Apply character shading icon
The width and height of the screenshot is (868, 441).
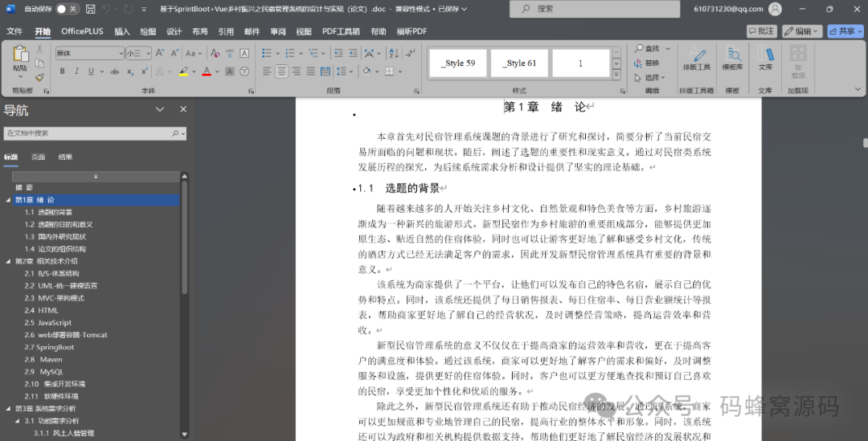click(x=229, y=71)
